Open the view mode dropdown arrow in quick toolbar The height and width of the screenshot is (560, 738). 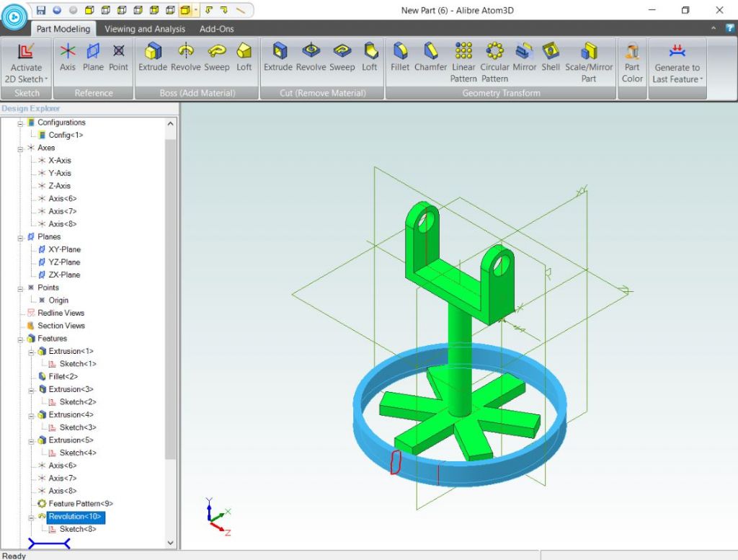tap(196, 10)
